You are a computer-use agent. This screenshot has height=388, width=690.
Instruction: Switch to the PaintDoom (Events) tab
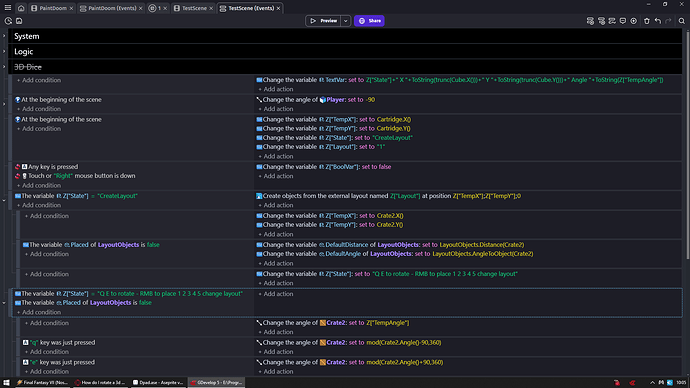111,8
